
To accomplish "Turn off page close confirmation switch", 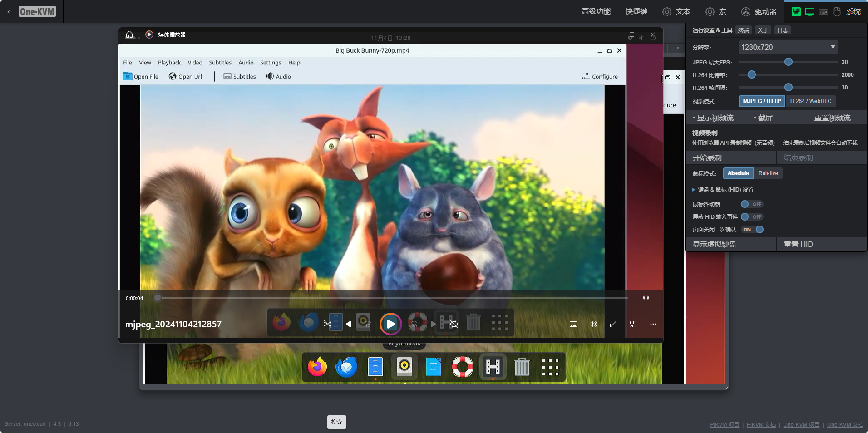I will point(753,230).
